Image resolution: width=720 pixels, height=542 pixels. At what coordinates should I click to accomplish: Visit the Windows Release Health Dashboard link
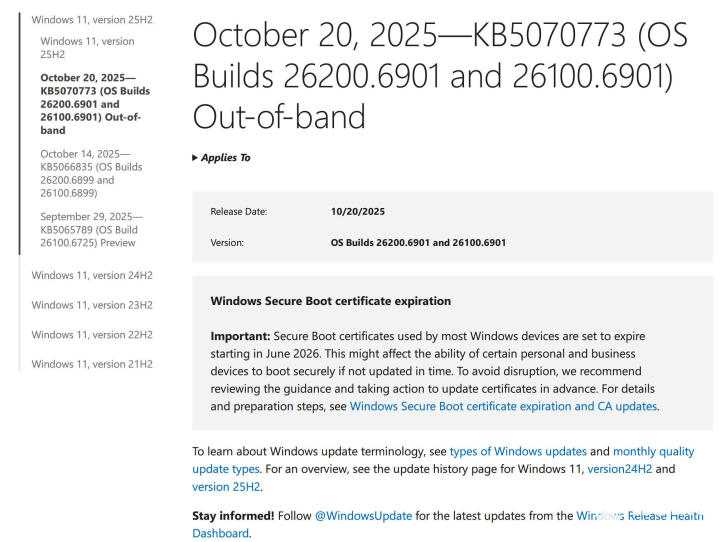(x=640, y=516)
